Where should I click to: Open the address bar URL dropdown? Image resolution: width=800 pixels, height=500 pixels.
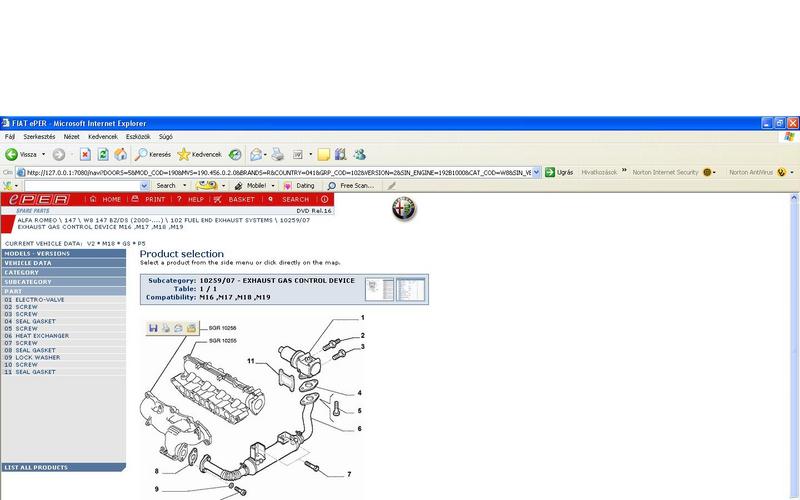536,172
